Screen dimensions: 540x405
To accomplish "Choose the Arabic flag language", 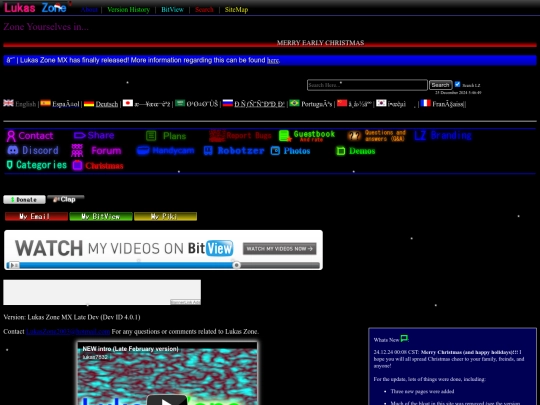I will pos(180,103).
